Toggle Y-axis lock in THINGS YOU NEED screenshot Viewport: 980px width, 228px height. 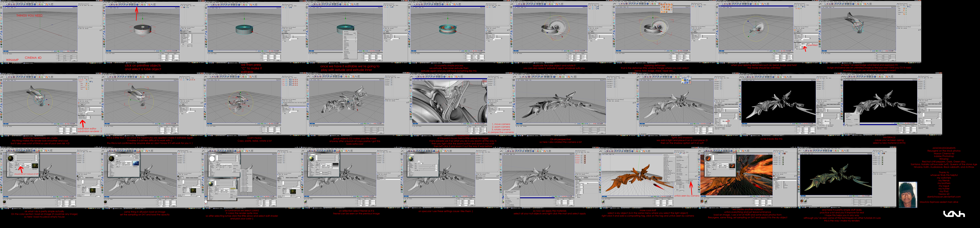[19, 4]
